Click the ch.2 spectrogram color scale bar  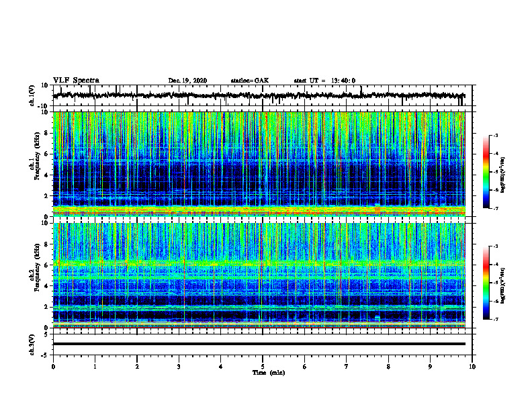(x=486, y=283)
